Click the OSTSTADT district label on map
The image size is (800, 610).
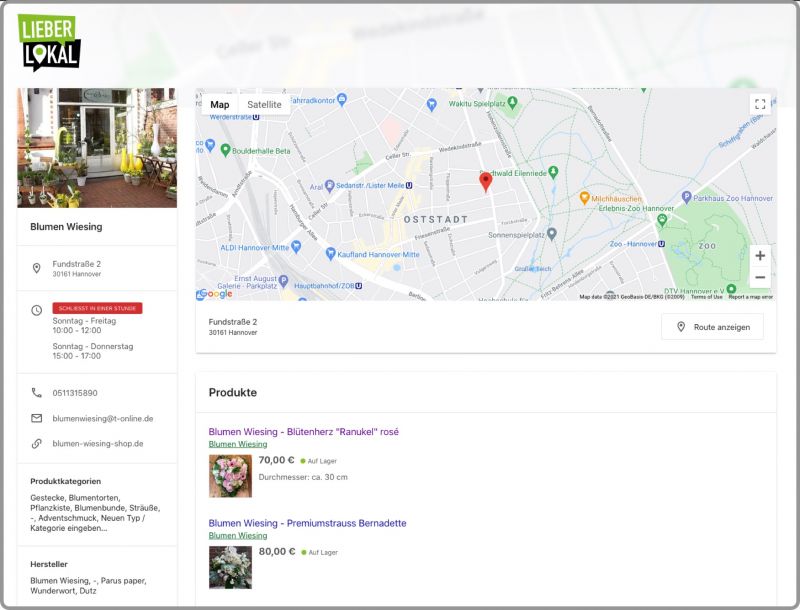click(x=436, y=219)
